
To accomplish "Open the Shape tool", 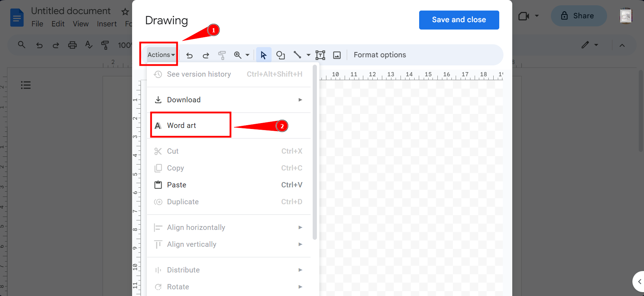I will point(280,55).
